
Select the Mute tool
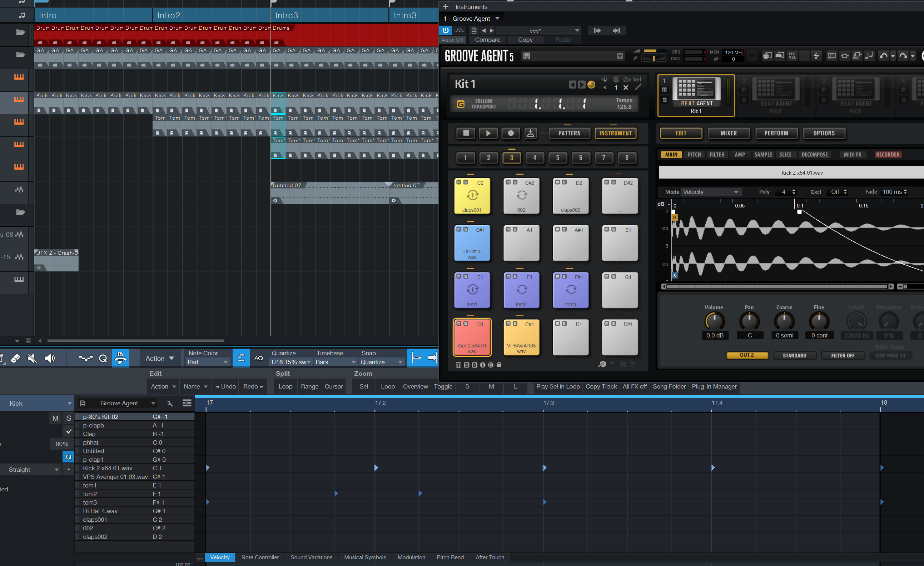(32, 358)
